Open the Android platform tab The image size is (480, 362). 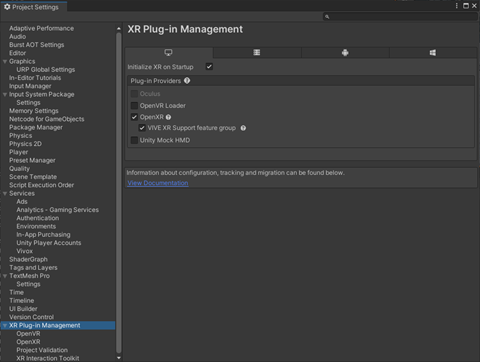click(x=345, y=53)
